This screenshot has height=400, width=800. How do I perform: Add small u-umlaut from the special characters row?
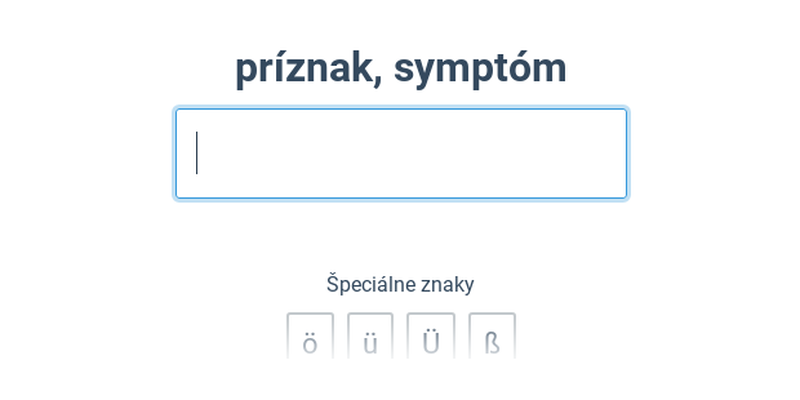pos(370,337)
